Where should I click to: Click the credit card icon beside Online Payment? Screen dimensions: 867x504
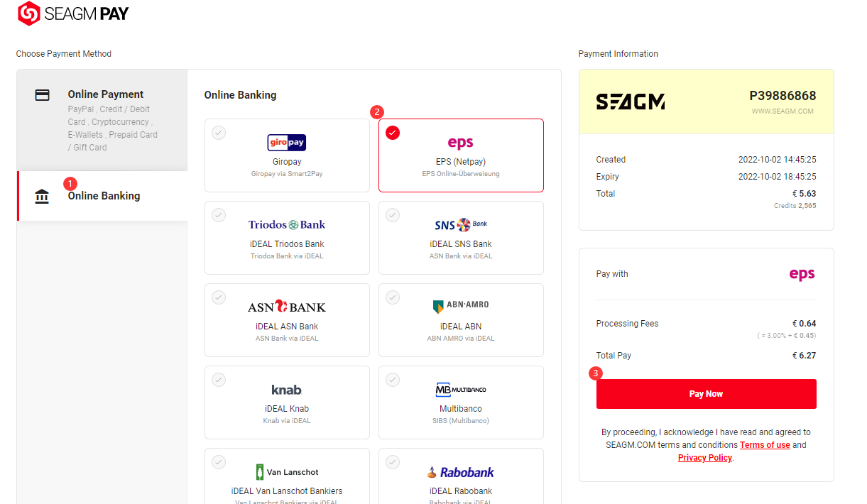click(x=43, y=94)
